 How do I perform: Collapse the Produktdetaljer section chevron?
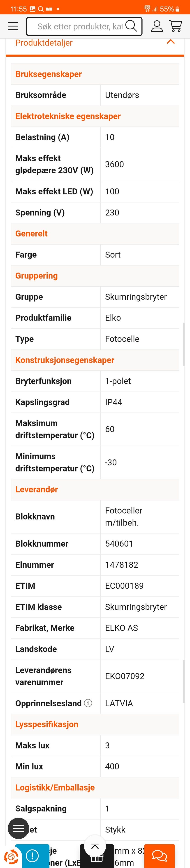tap(171, 42)
